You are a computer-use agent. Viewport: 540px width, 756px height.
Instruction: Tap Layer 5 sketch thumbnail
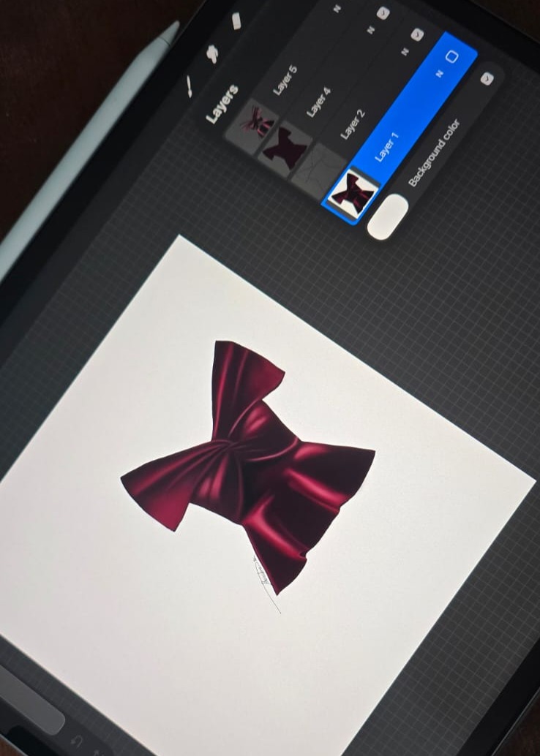coord(251,126)
